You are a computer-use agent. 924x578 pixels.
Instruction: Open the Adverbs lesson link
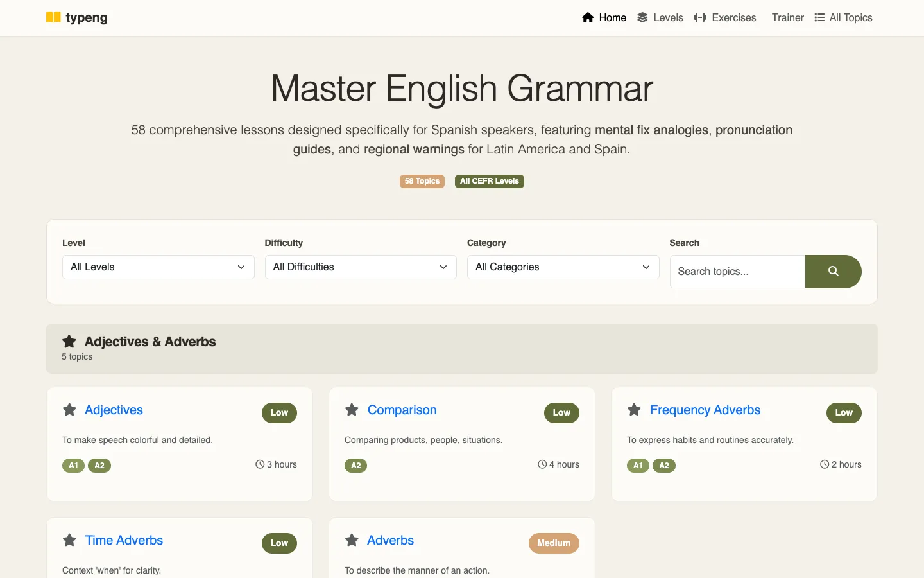pos(390,540)
